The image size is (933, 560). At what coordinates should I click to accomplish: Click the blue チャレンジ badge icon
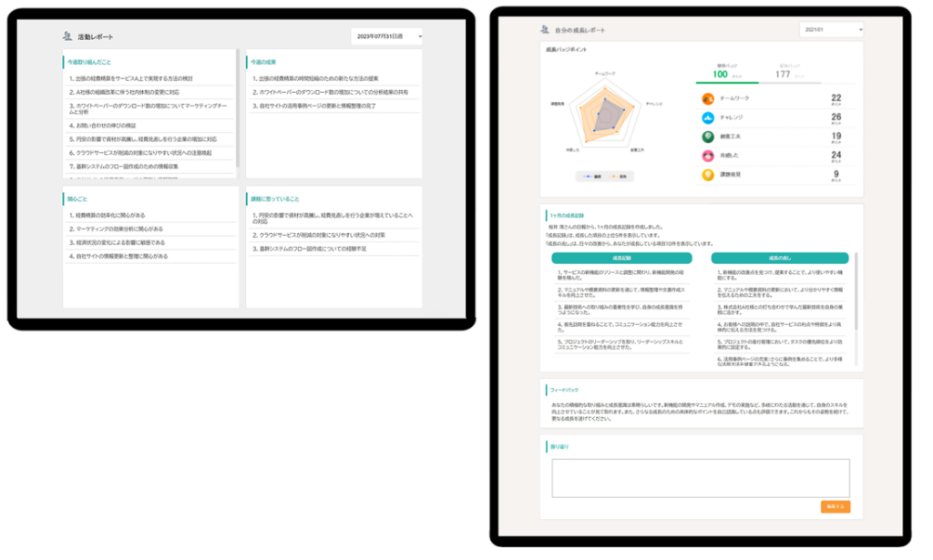[708, 118]
